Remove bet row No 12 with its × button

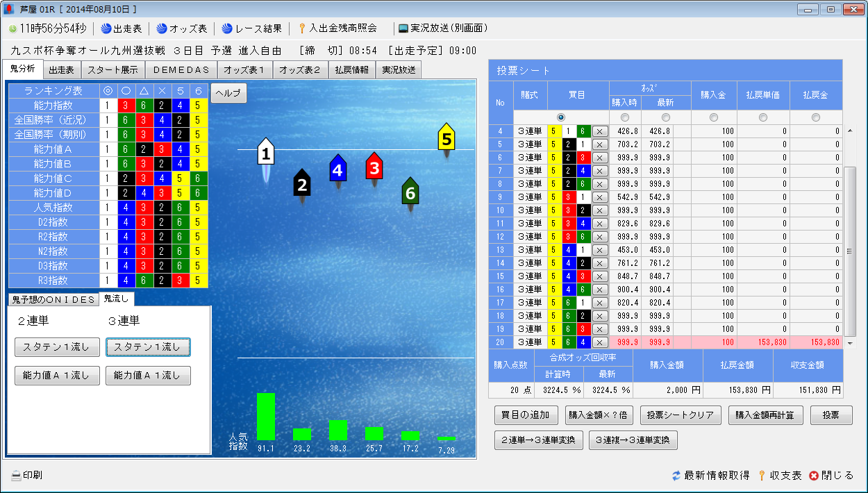[600, 236]
